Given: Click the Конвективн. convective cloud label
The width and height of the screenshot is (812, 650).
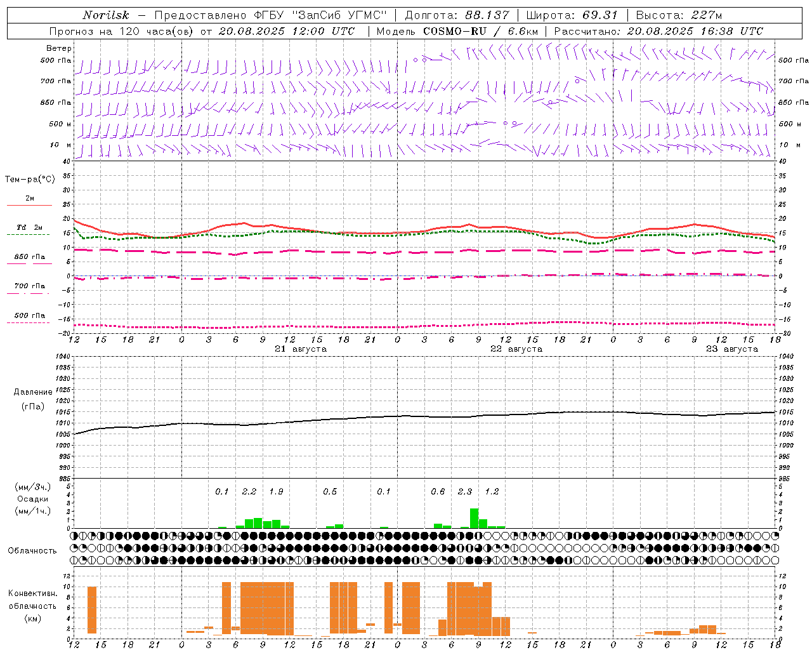Looking at the screenshot, I should (x=32, y=594).
